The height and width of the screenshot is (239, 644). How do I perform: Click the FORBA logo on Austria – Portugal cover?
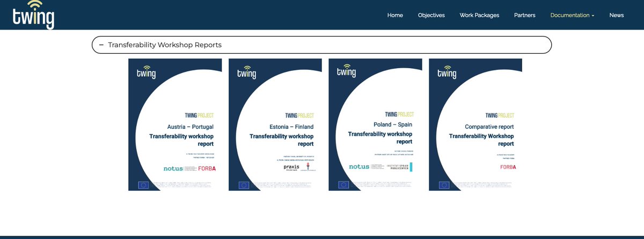click(x=207, y=169)
